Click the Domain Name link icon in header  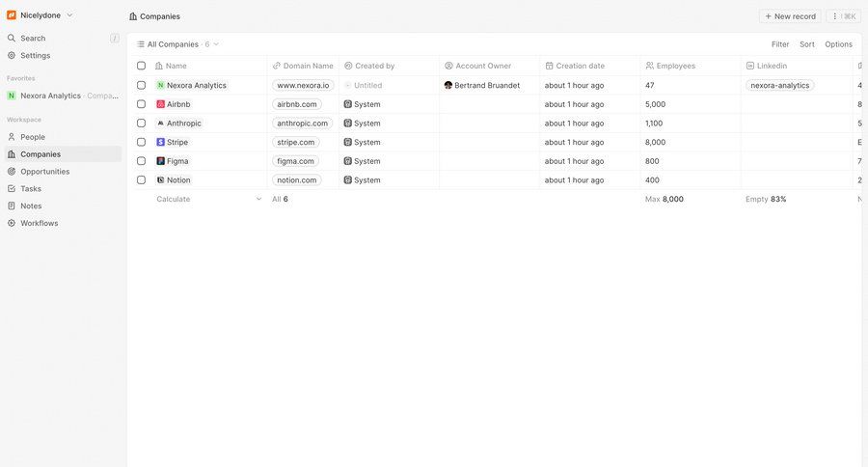(x=276, y=66)
